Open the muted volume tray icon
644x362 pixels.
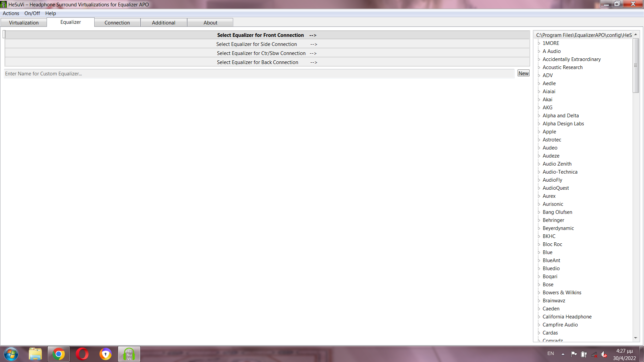point(604,354)
